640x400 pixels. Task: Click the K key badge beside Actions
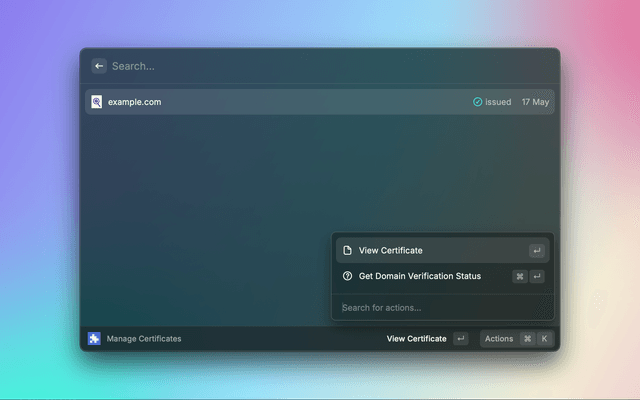tap(545, 339)
